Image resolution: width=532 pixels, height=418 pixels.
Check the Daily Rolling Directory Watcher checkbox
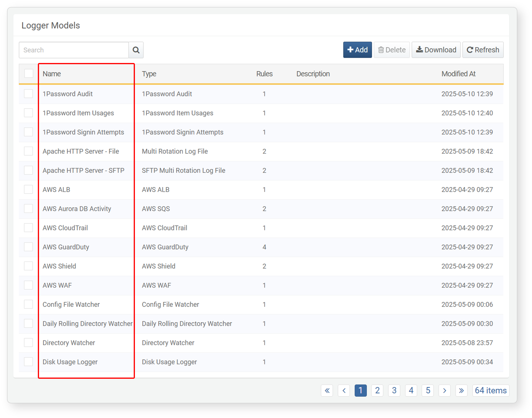[29, 323]
